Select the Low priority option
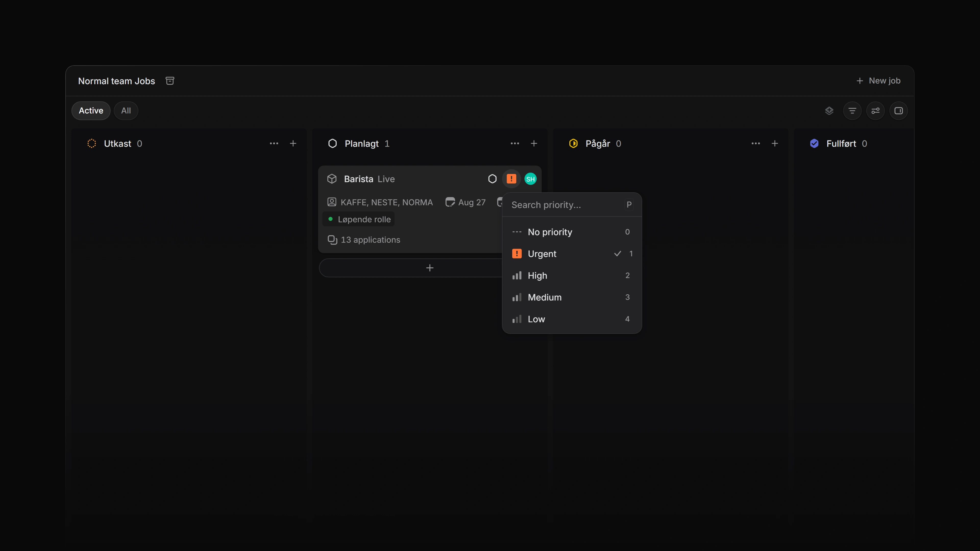The width and height of the screenshot is (980, 551). point(572,319)
